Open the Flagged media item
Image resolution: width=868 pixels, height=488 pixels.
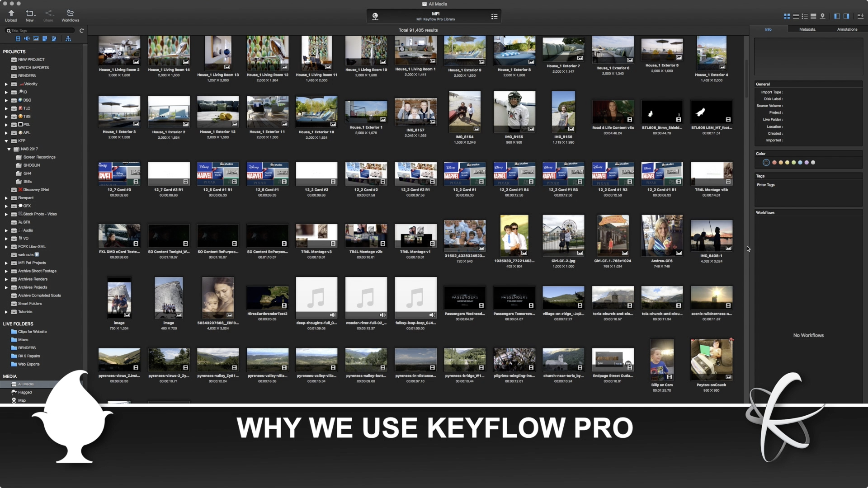click(25, 392)
